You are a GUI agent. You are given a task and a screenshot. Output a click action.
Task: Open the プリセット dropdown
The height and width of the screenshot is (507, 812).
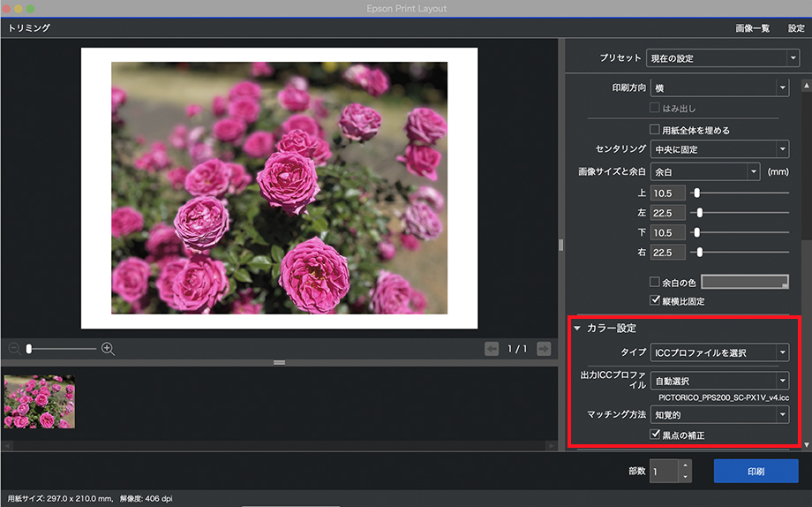click(x=722, y=58)
